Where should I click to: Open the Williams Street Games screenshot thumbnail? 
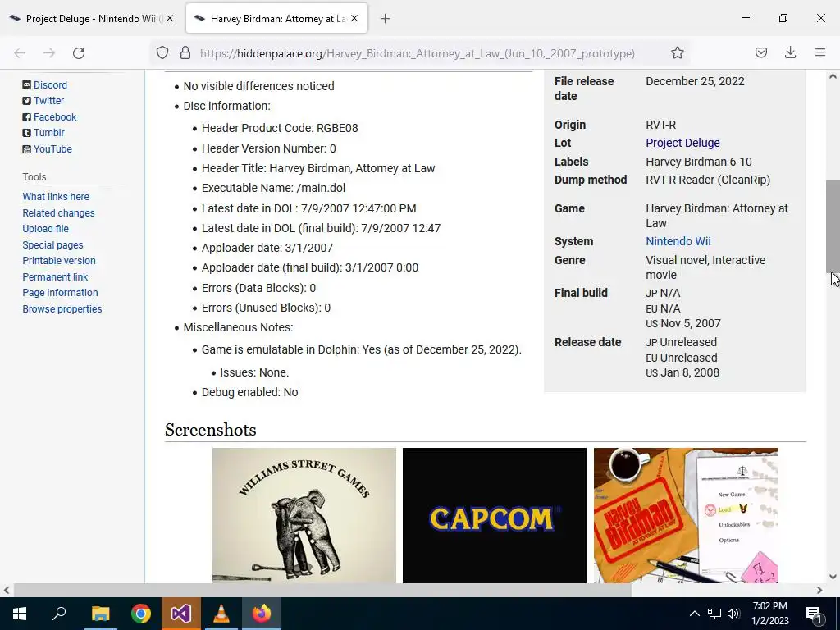click(304, 515)
